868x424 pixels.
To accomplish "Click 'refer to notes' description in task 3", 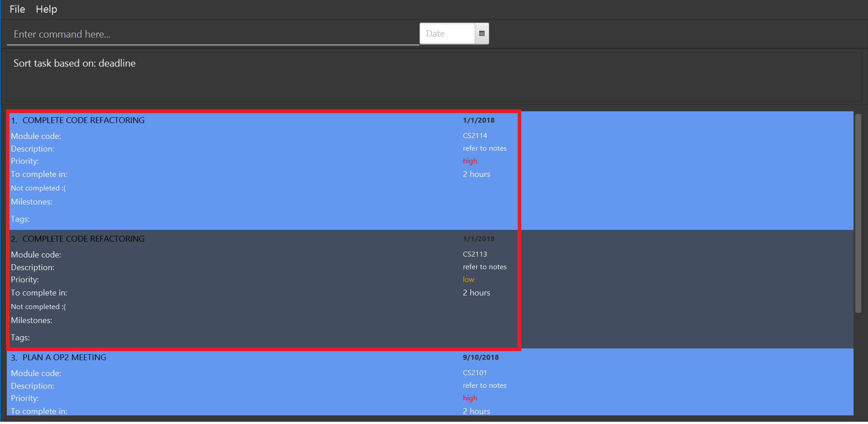I will point(485,386).
